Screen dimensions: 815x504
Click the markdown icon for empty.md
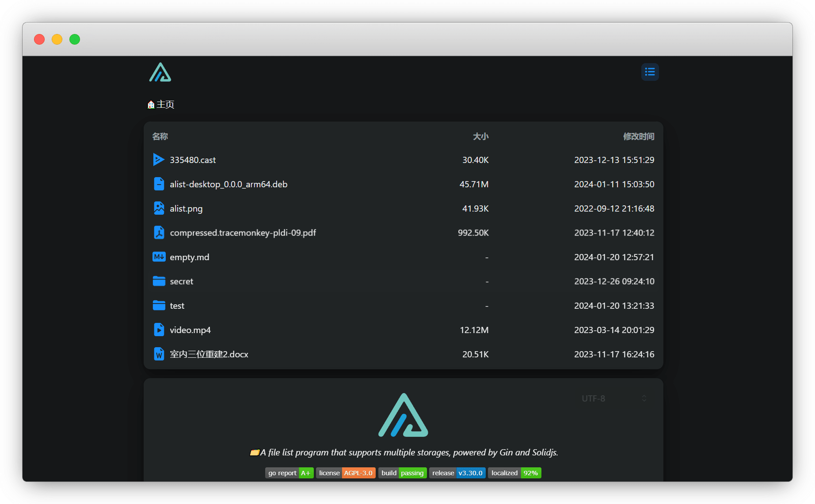[159, 257]
